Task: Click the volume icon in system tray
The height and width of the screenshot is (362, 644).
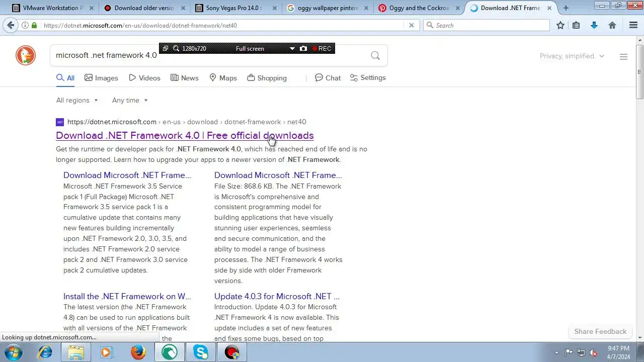Action: 593,352
